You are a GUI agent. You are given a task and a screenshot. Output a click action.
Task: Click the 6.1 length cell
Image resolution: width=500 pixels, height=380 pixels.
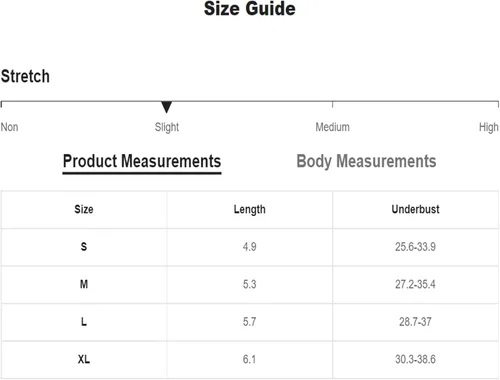[250, 359]
